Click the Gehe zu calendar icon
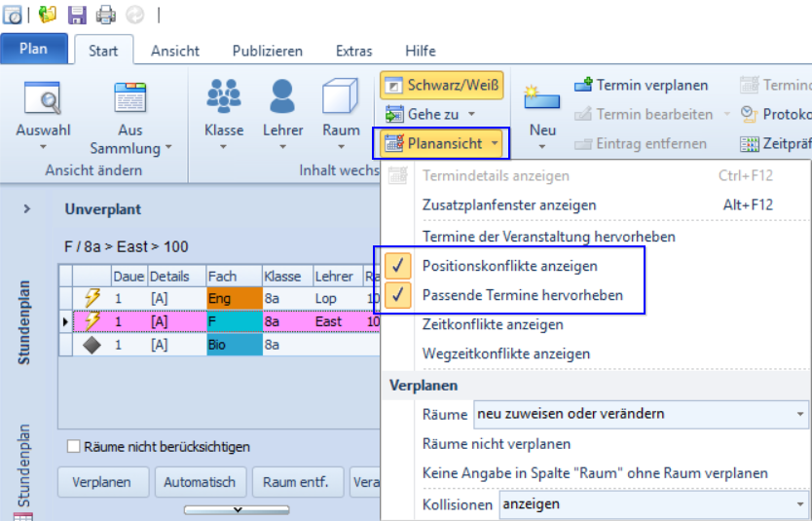This screenshot has height=521, width=812. click(394, 114)
